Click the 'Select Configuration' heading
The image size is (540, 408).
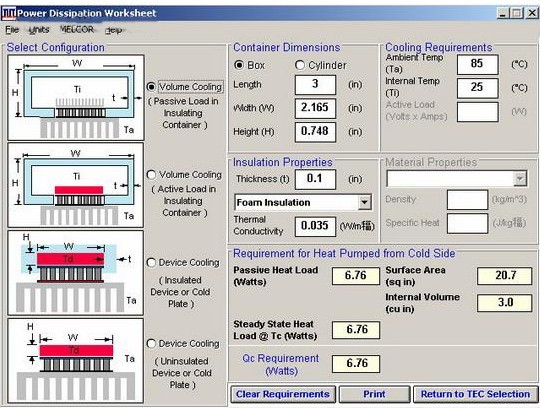[x=55, y=48]
